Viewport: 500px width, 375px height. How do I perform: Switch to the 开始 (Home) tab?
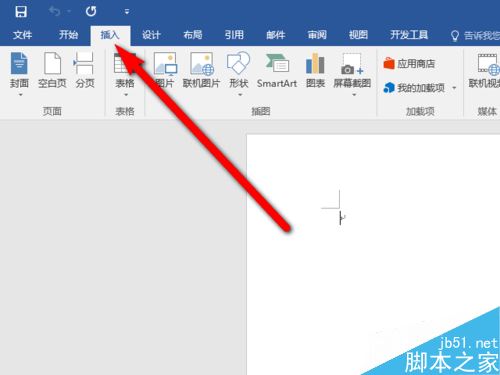(x=69, y=35)
